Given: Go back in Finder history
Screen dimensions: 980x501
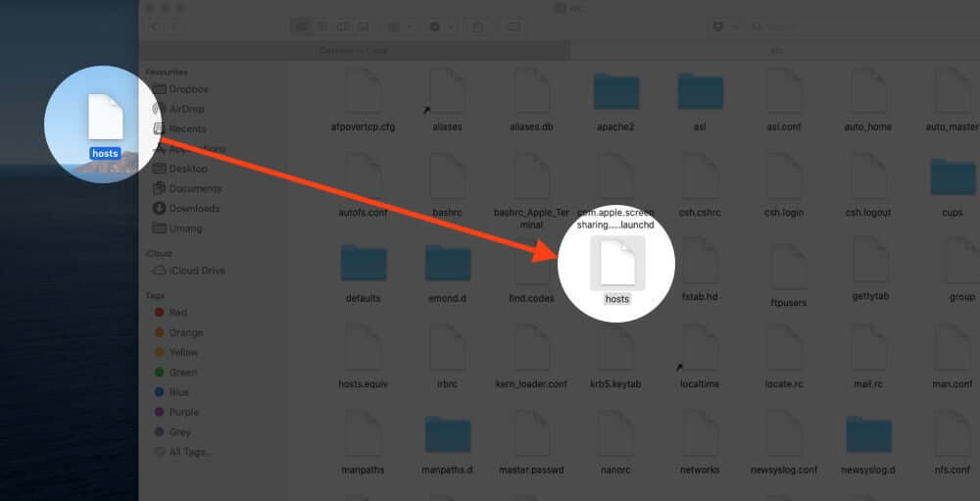Looking at the screenshot, I should pyautogui.click(x=155, y=26).
